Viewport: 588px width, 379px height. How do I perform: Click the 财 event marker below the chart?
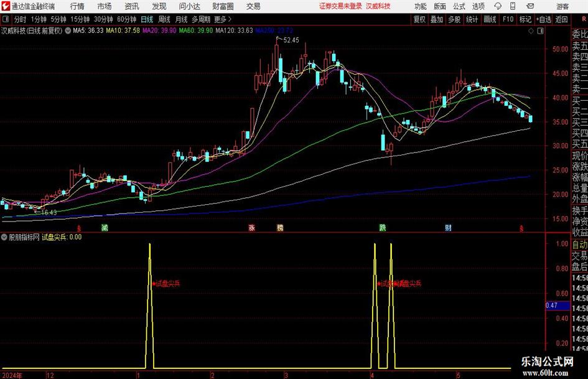(448, 227)
